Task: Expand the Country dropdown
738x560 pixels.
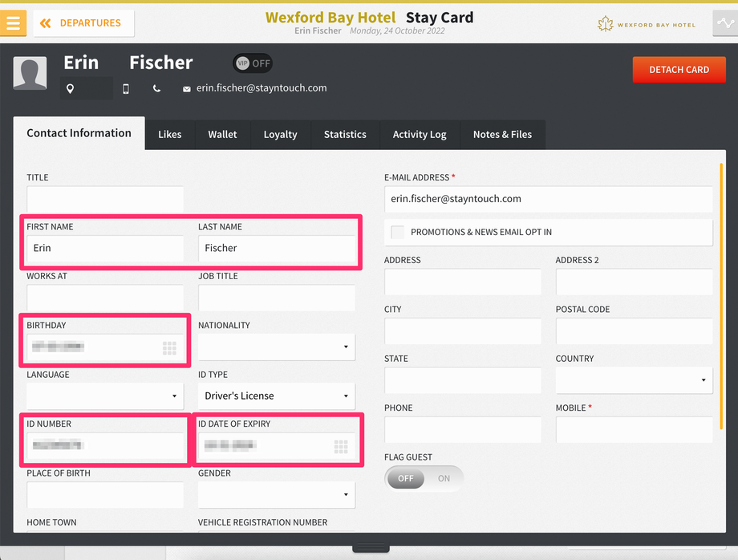Action: click(634, 380)
